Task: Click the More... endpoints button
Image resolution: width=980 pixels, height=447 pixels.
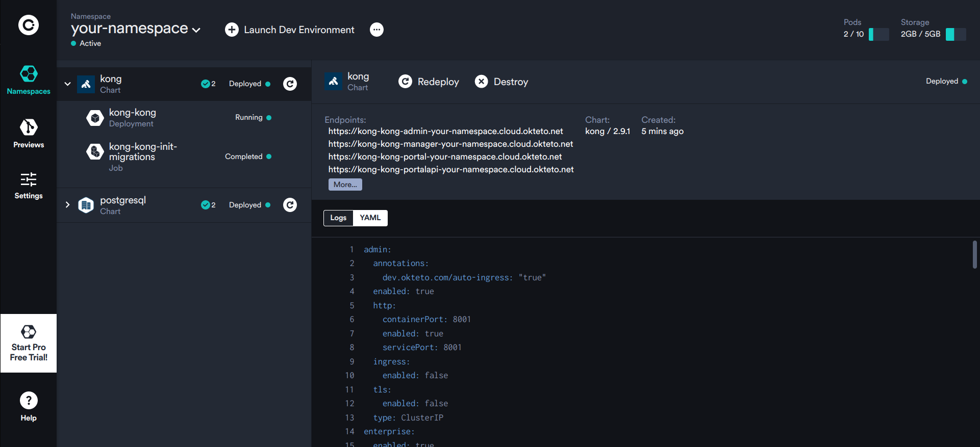Action: [x=345, y=185]
